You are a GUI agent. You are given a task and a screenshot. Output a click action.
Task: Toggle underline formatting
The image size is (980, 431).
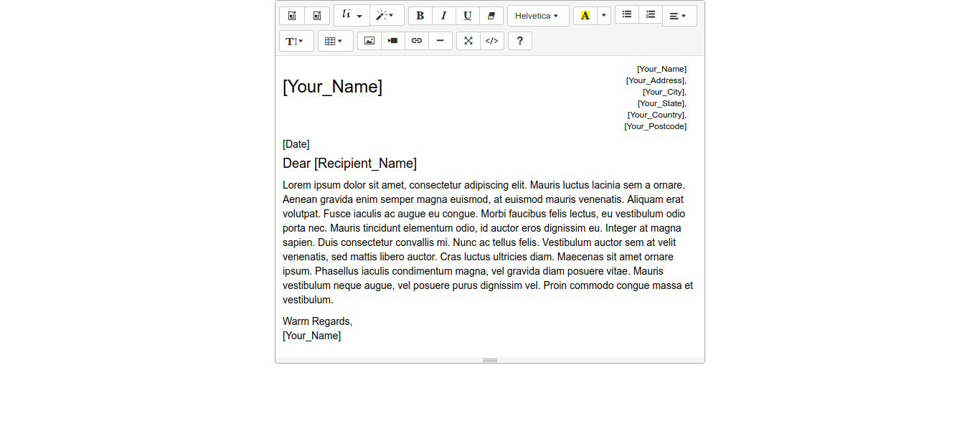point(468,16)
